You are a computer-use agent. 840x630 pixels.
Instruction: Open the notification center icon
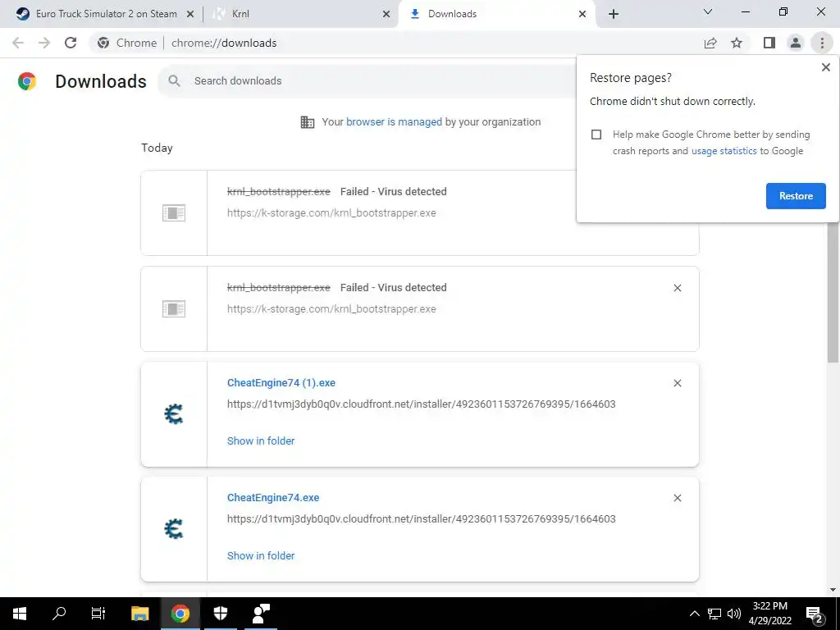pos(815,615)
